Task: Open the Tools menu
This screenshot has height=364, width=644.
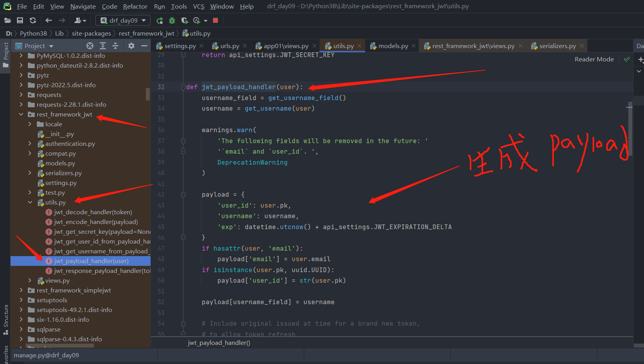Action: (x=179, y=6)
